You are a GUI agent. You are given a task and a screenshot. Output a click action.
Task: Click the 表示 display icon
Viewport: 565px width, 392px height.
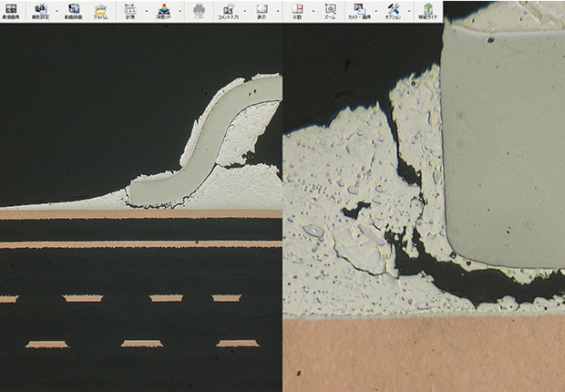click(x=262, y=11)
